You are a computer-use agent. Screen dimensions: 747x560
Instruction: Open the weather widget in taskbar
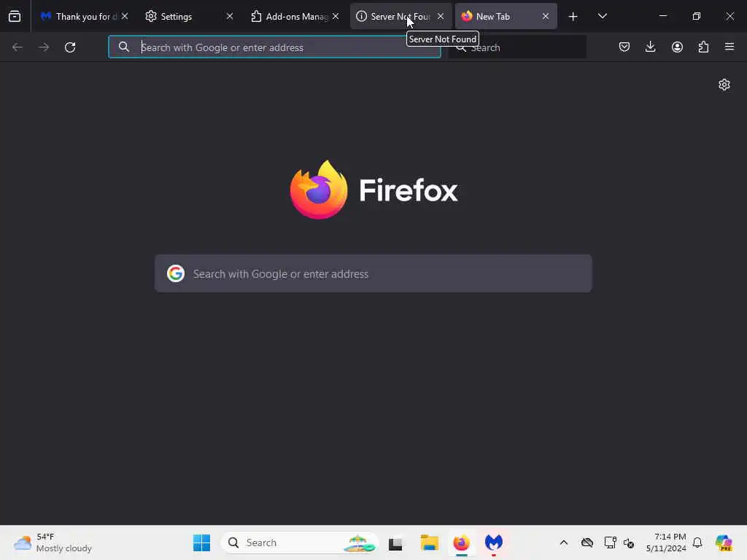[x=53, y=542]
